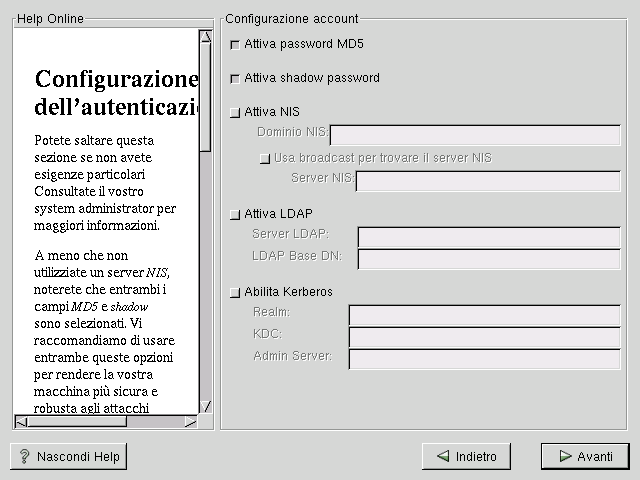The height and width of the screenshot is (480, 640).
Task: Click the help lightbulb icon
Action: [x=24, y=457]
